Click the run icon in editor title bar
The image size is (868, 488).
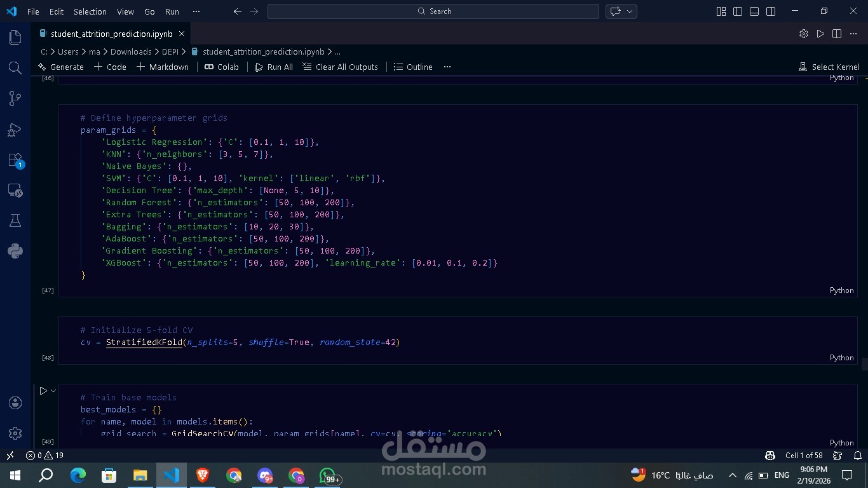click(820, 34)
